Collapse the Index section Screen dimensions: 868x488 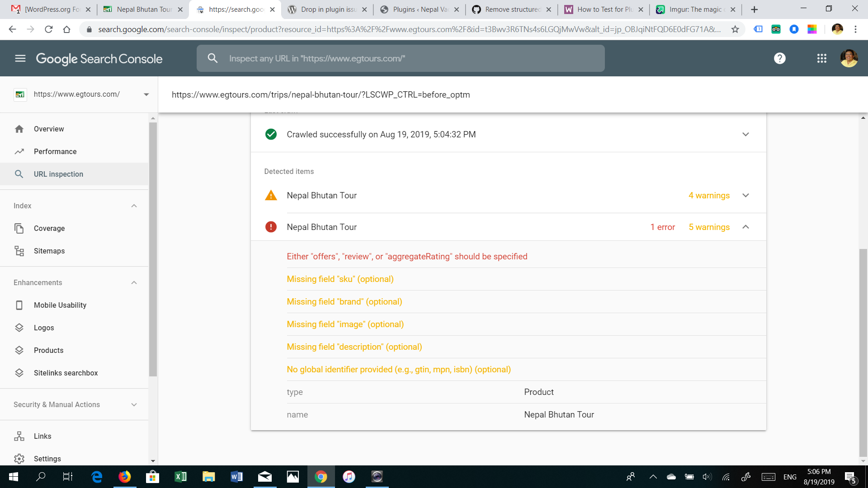coord(134,206)
